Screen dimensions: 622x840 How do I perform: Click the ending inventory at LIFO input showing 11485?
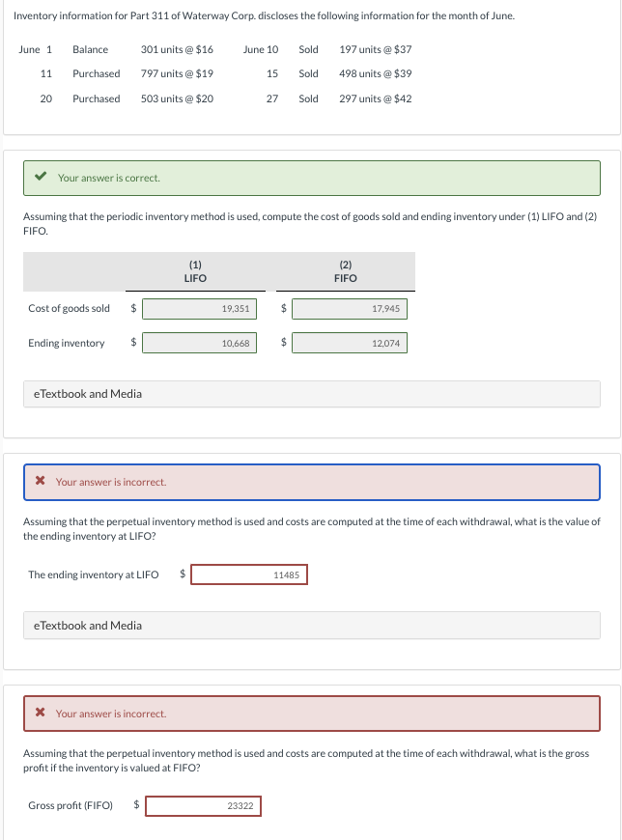click(x=249, y=574)
